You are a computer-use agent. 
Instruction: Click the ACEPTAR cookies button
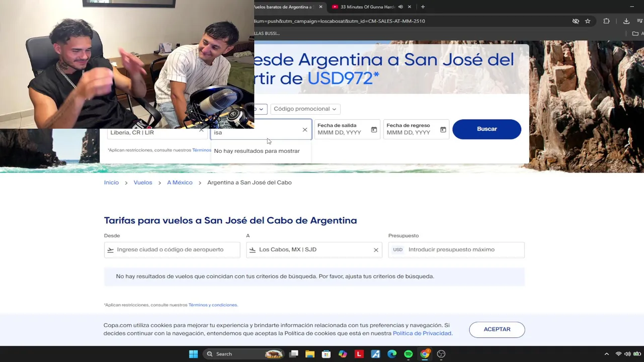pyautogui.click(x=497, y=329)
